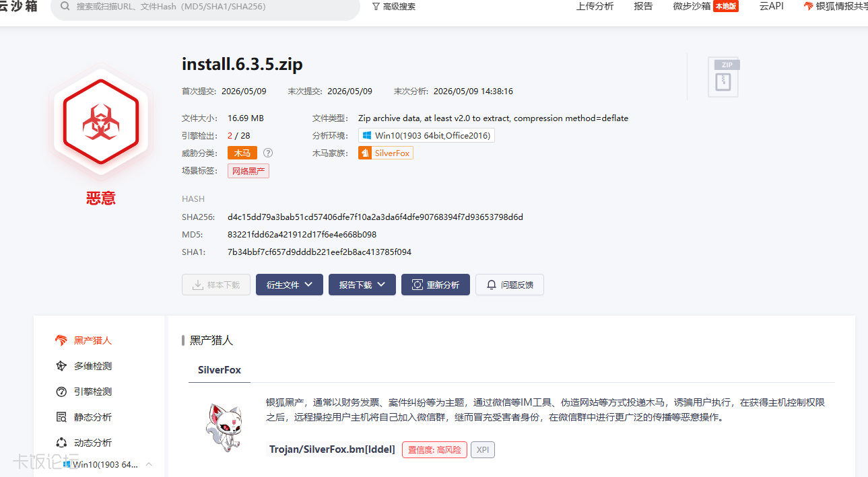Open 动态分析 in the sidebar
The image size is (868, 477).
point(84,443)
